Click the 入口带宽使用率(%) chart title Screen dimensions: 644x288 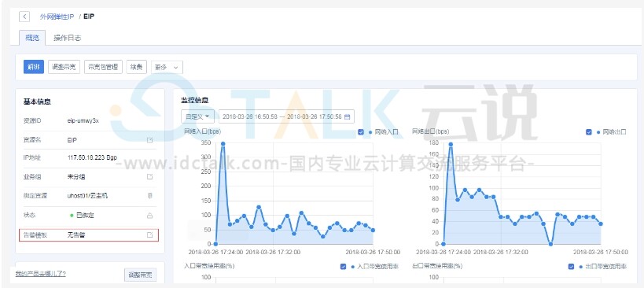(x=209, y=266)
